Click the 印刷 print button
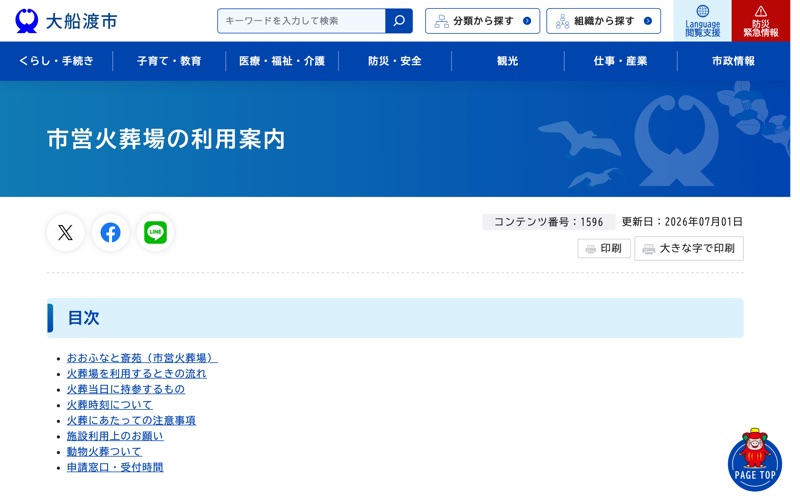 point(604,248)
